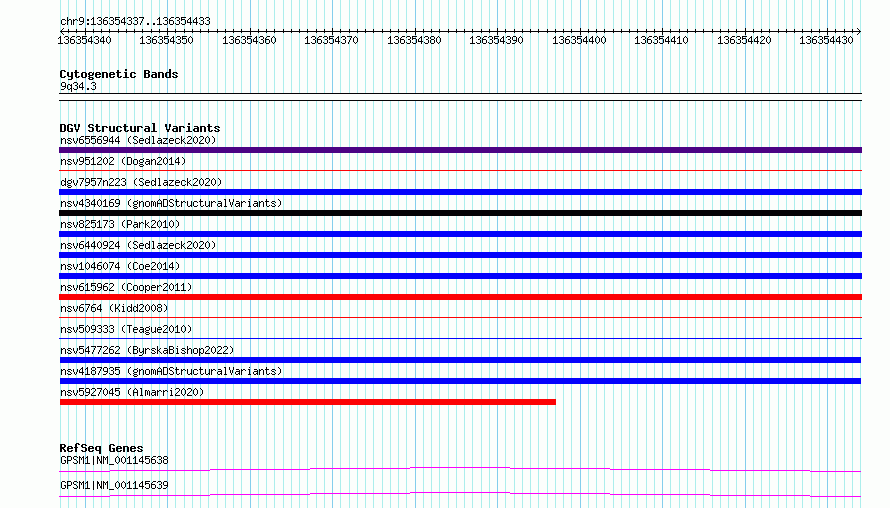Click the purple nsv6556944 variant bar

click(460, 150)
